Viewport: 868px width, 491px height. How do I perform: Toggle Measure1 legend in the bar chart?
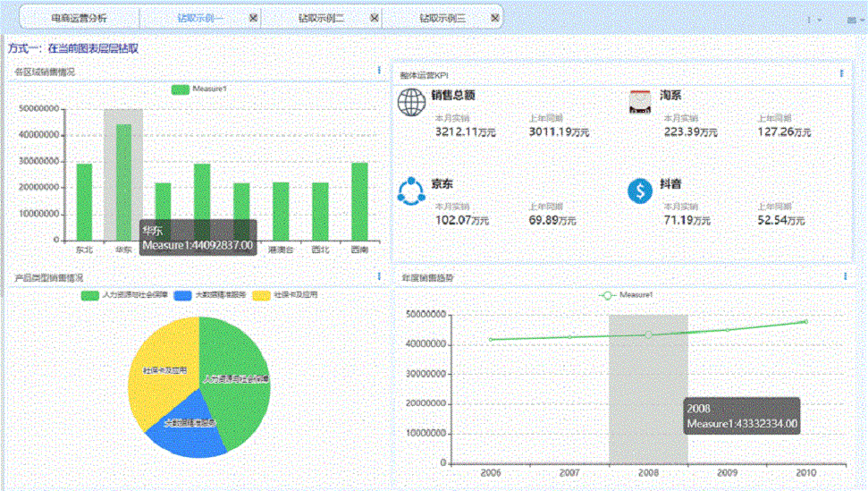(199, 89)
